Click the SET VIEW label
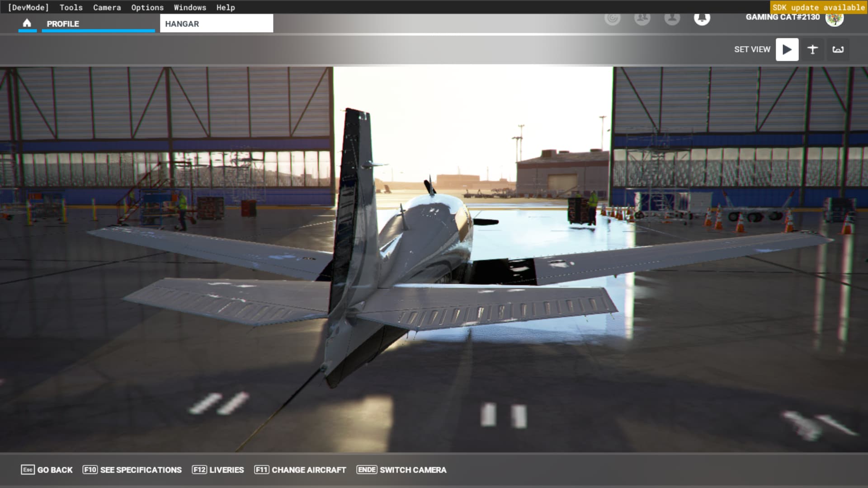 coord(752,49)
